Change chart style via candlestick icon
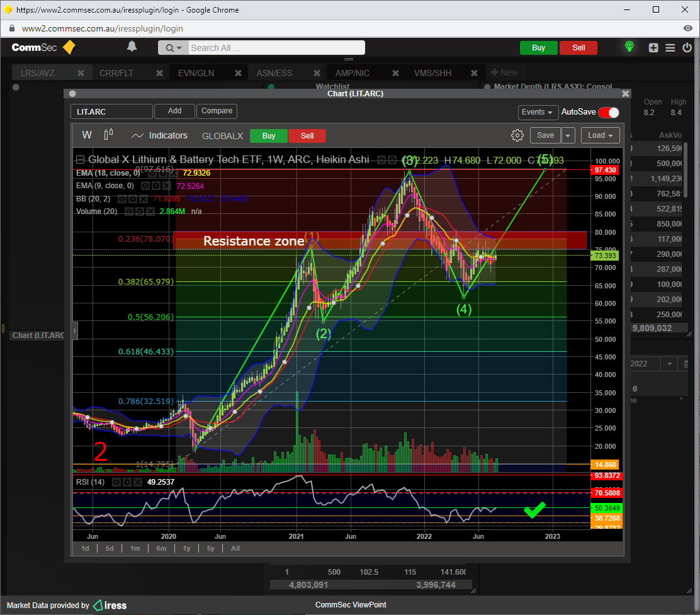Screen dimensions: 700x615 point(108,134)
